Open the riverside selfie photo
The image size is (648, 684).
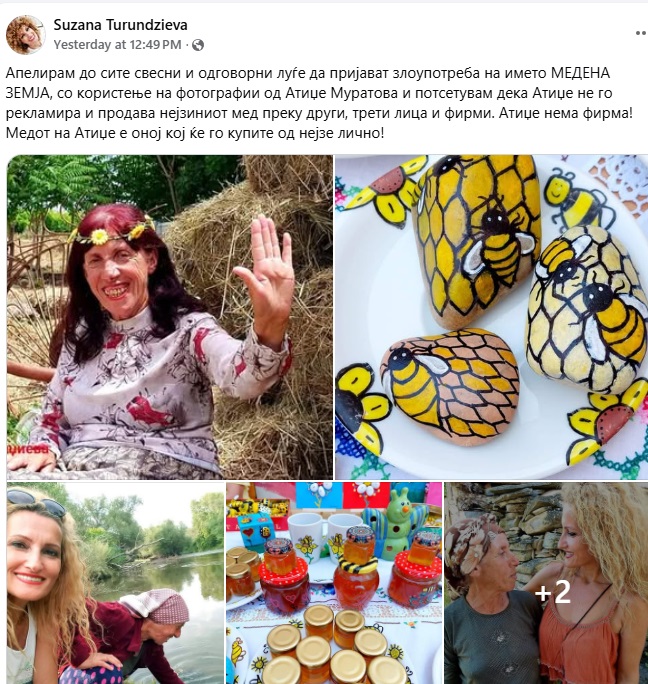[113, 584]
